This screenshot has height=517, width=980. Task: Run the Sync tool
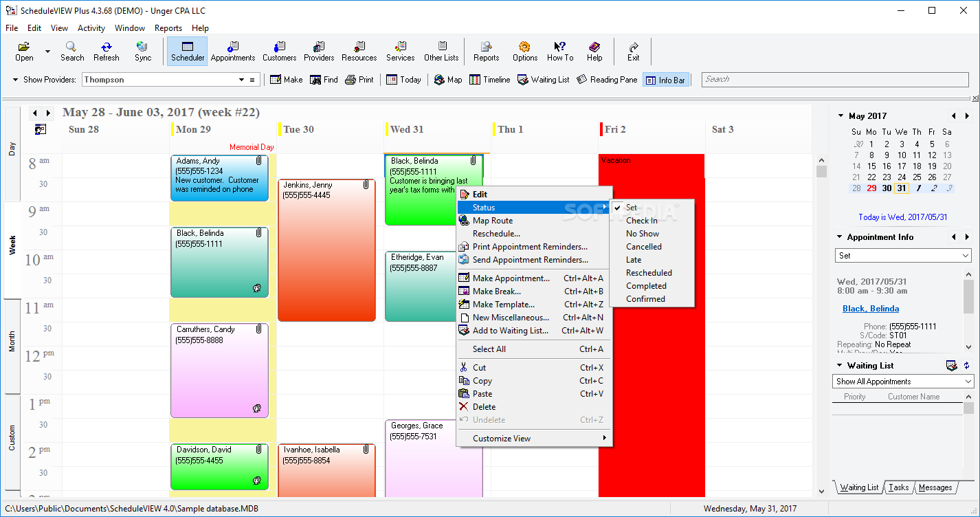pyautogui.click(x=143, y=52)
